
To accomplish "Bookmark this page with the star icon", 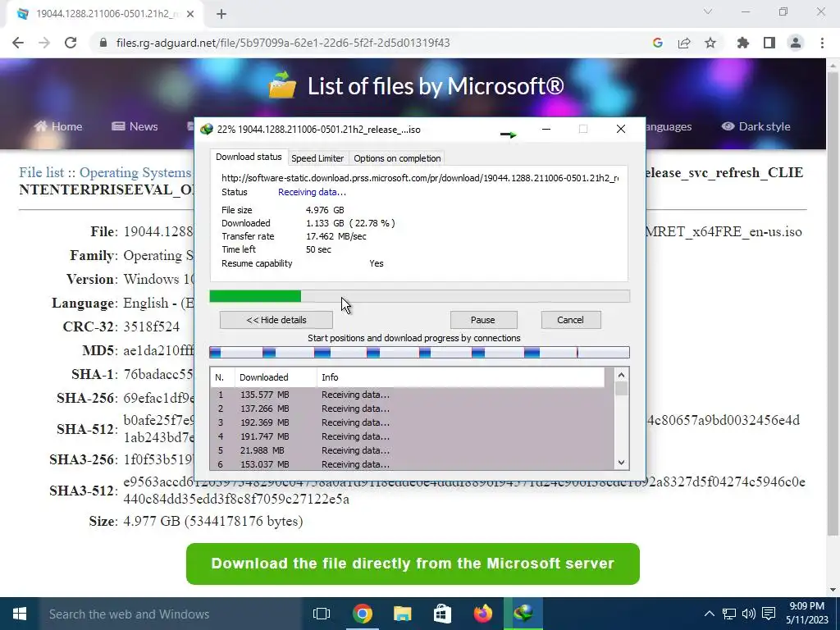I will (x=710, y=43).
